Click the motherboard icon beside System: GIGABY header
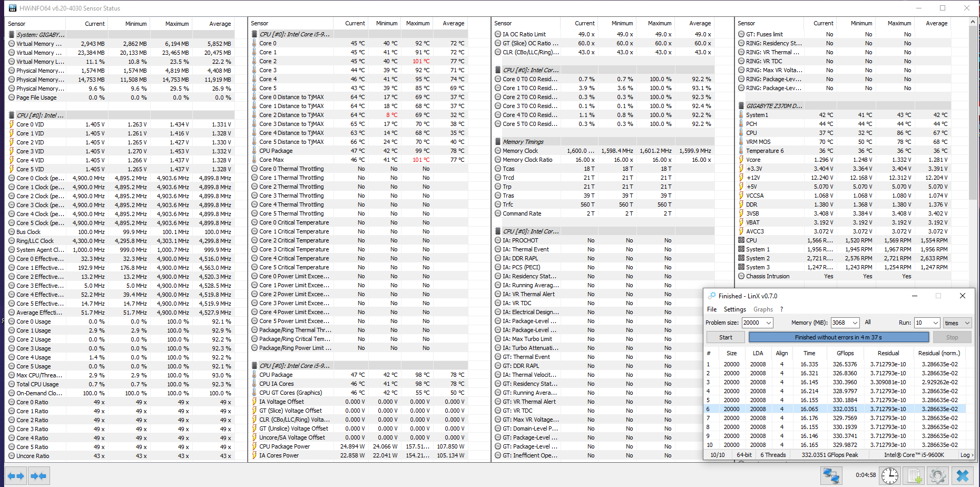 (12, 35)
